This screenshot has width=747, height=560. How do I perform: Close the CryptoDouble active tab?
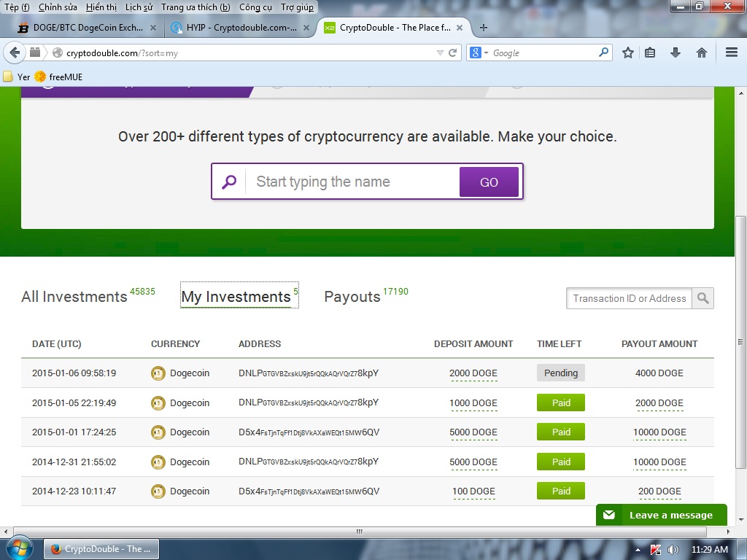pos(460,28)
